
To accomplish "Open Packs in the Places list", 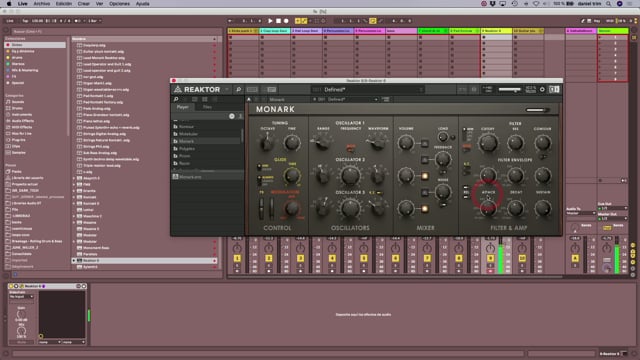I will (16, 172).
